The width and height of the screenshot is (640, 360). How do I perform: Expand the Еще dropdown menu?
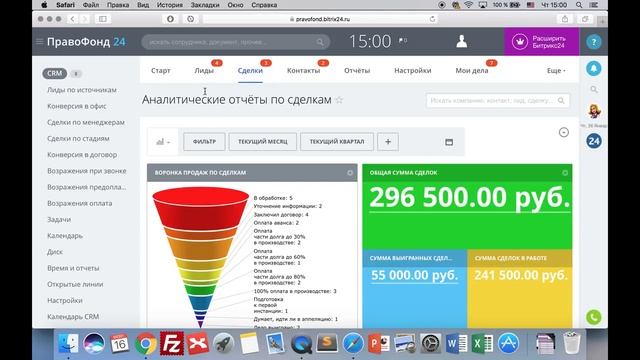pos(556,71)
